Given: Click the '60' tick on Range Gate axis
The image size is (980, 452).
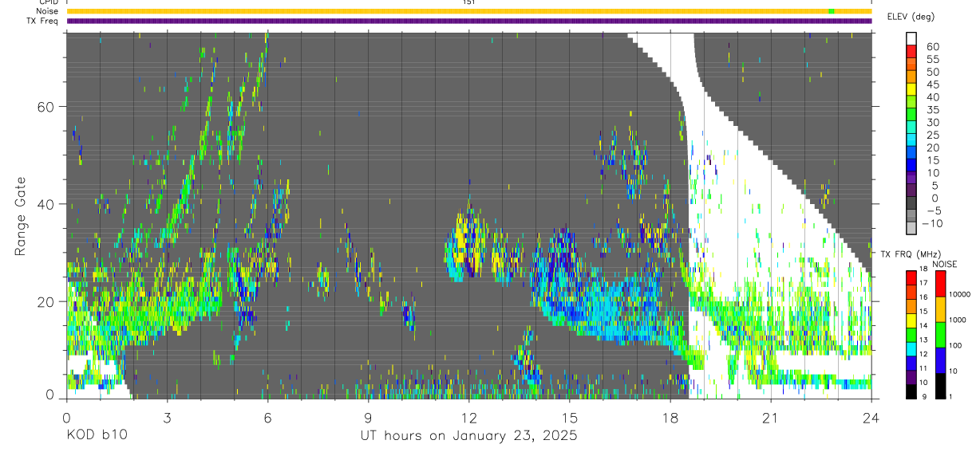Looking at the screenshot, I should [46, 107].
